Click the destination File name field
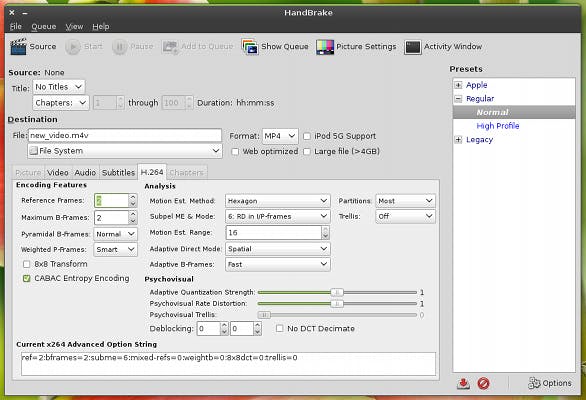Image resolution: width=586 pixels, height=400 pixels. 125,135
